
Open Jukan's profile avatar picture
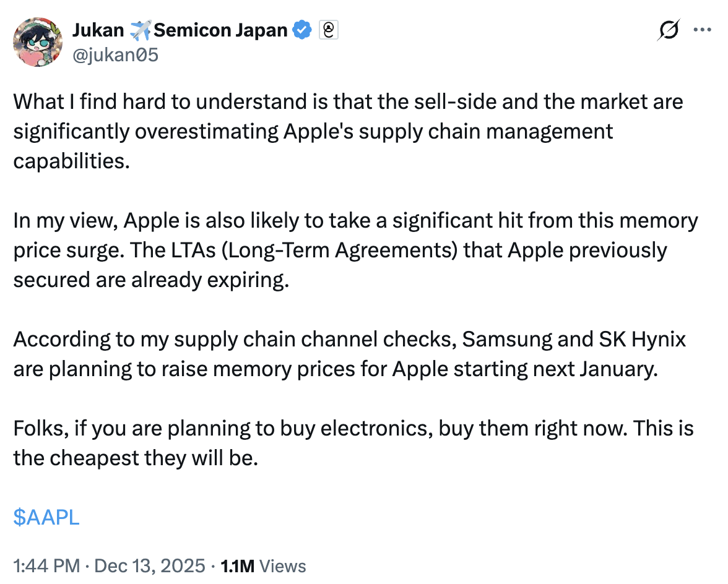(x=38, y=41)
